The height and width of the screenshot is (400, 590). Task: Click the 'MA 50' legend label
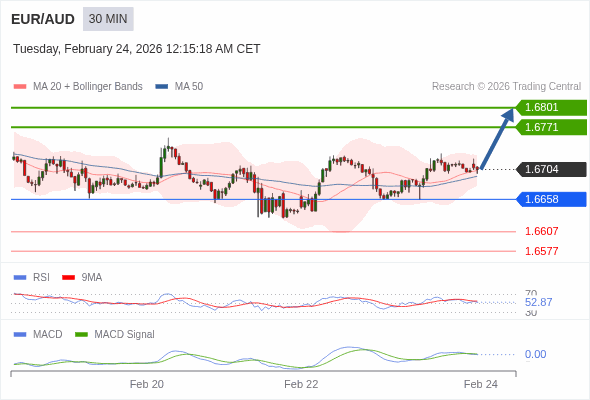189,87
